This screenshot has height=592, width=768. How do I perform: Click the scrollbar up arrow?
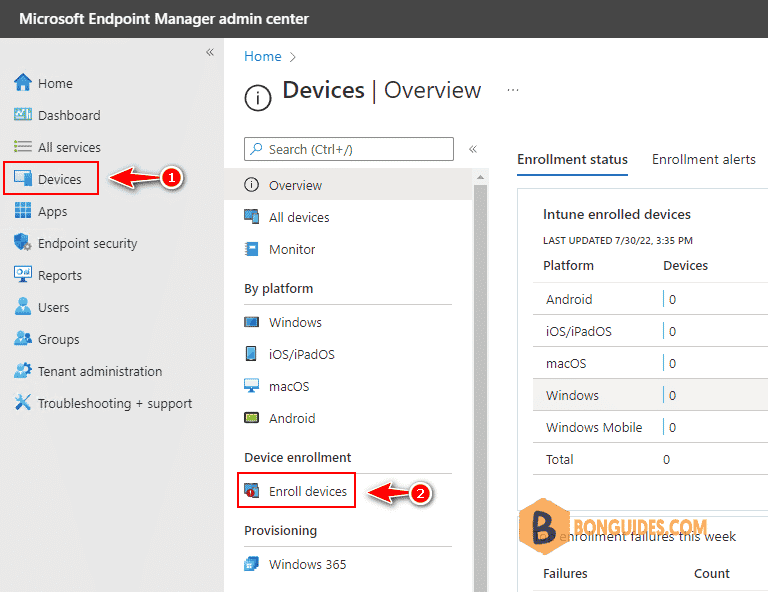click(480, 177)
